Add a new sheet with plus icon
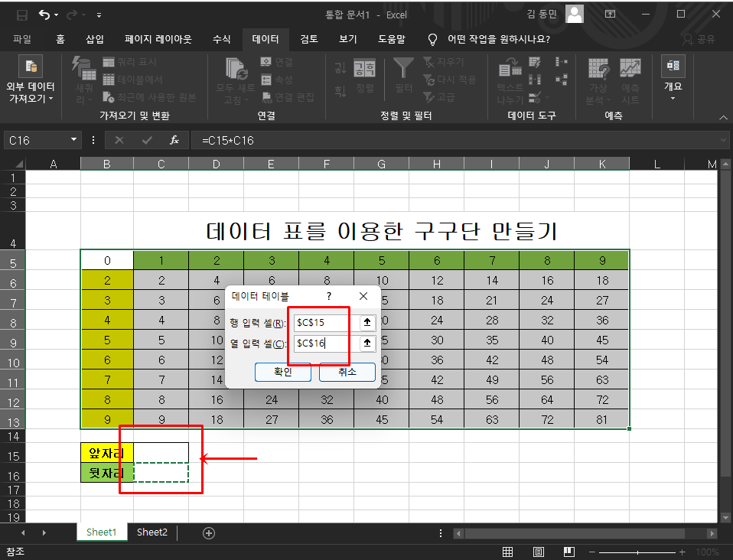Viewport: 733px width, 560px height. point(208,533)
